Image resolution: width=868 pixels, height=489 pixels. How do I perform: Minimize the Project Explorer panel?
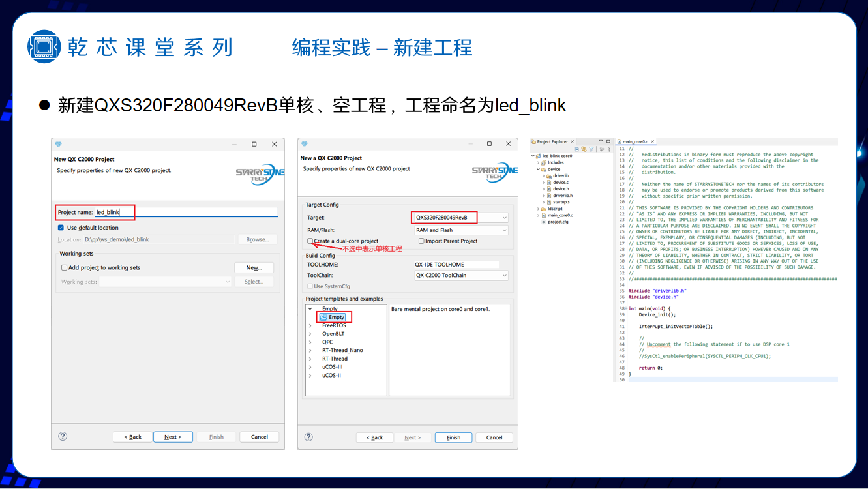601,140
